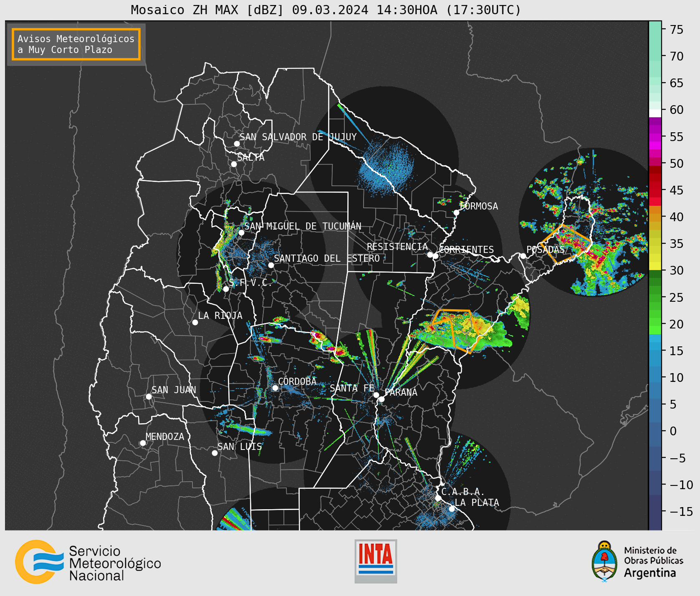Click the S.F.V.C. city marker dot
700x596 pixels.
226,289
